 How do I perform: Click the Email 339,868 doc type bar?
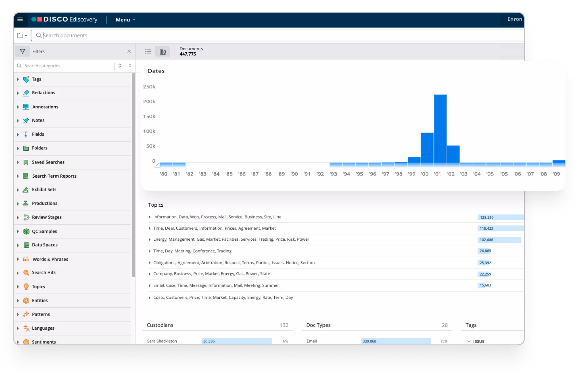396,341
